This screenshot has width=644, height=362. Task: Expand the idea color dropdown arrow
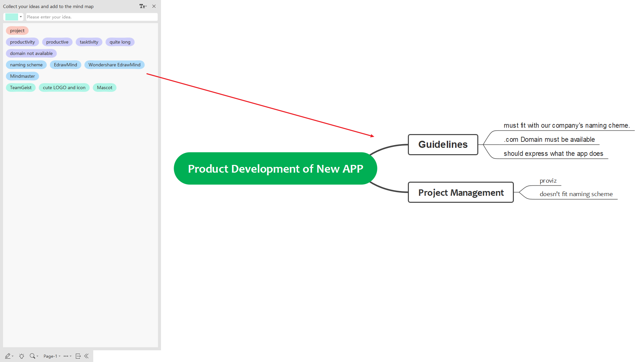point(21,17)
